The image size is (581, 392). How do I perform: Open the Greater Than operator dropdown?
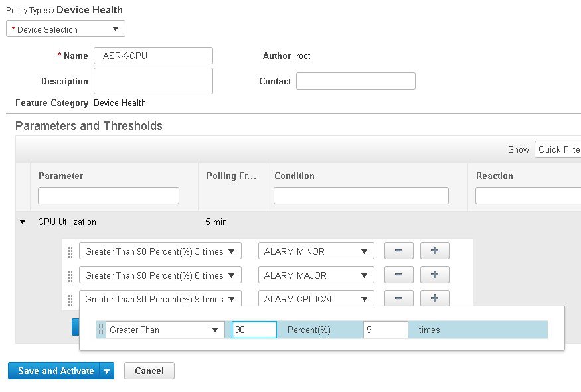point(165,330)
